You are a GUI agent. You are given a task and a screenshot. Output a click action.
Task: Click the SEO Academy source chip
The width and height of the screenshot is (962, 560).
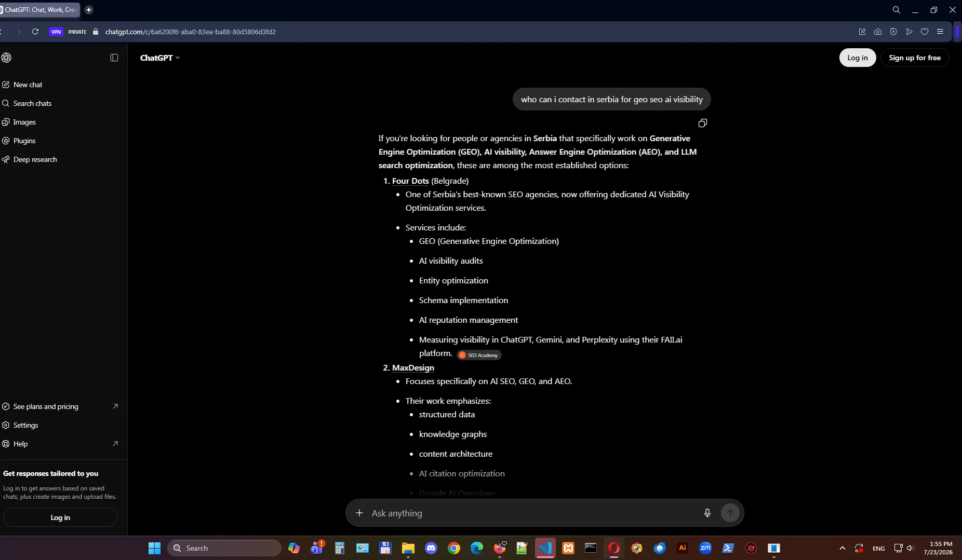[x=479, y=355]
